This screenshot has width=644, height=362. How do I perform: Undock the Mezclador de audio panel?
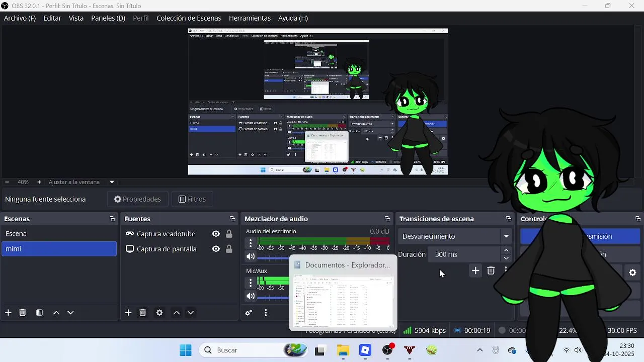[x=387, y=219]
